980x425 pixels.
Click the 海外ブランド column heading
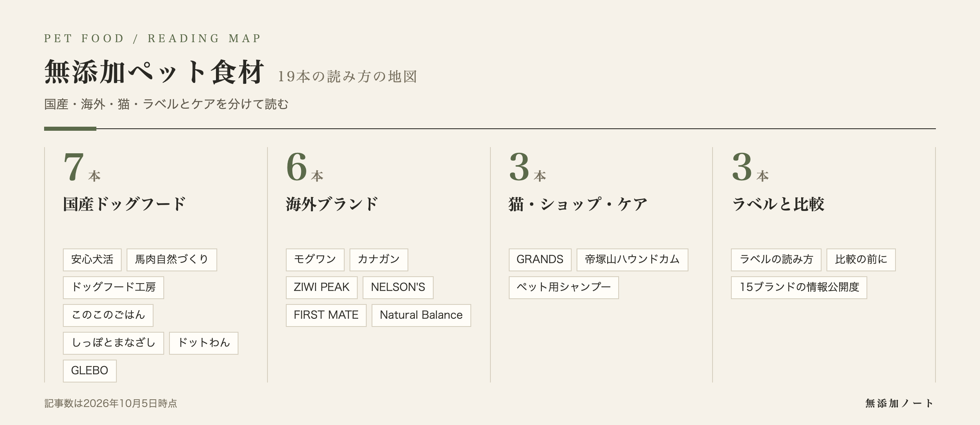[x=332, y=204]
